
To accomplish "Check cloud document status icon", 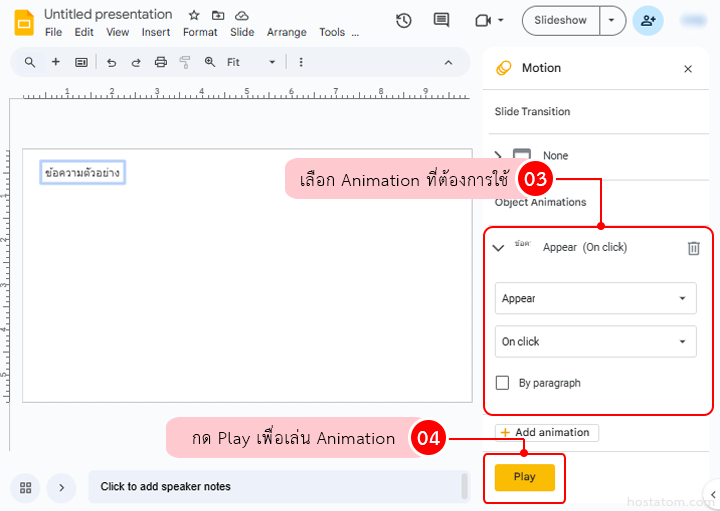I will tap(242, 16).
